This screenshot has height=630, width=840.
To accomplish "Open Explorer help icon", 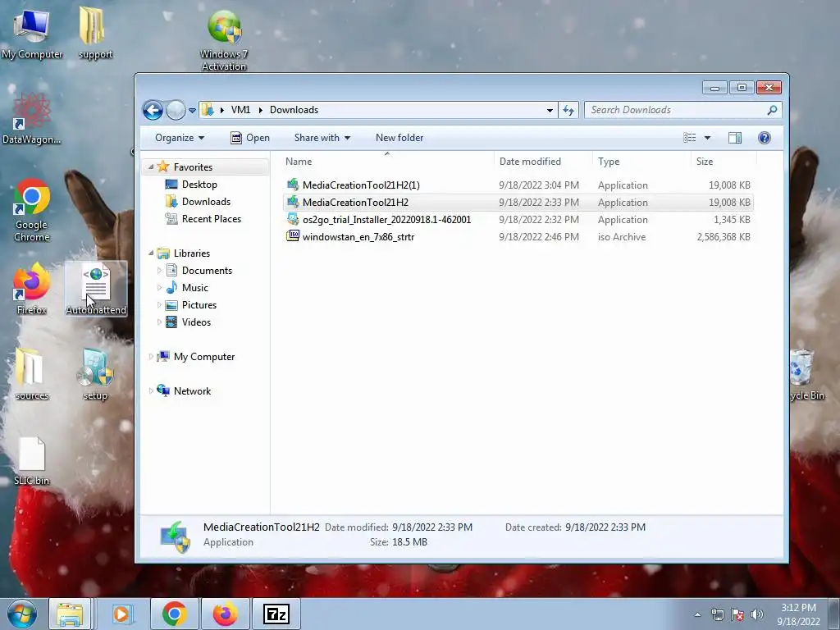I will click(765, 138).
